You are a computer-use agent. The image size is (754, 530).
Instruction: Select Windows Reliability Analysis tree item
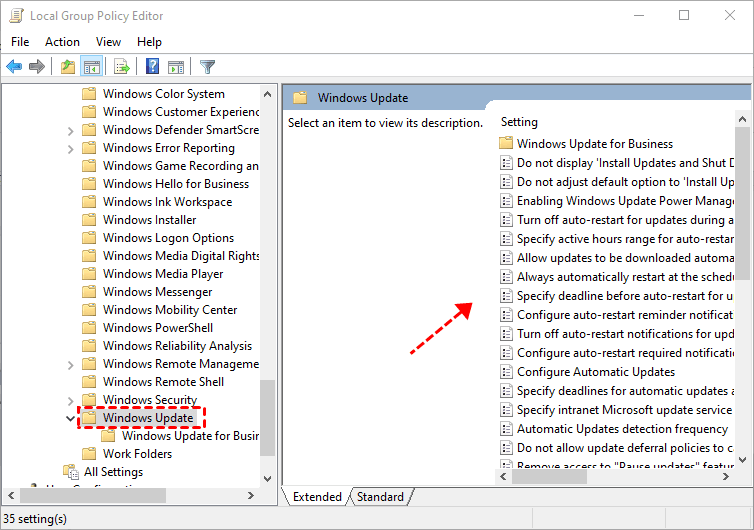177,346
